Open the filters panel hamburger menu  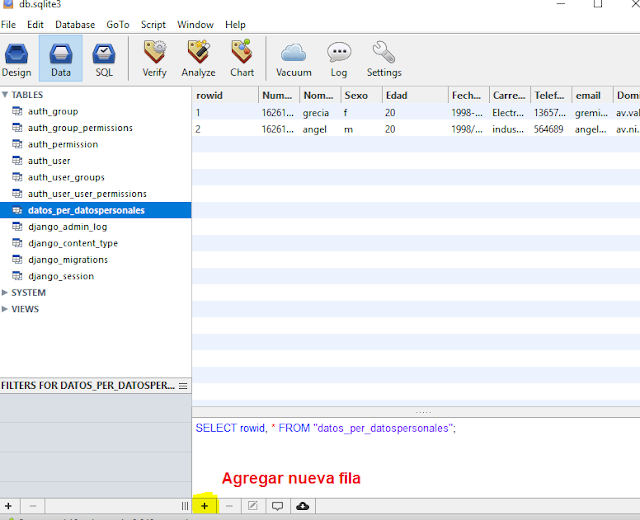pos(183,386)
